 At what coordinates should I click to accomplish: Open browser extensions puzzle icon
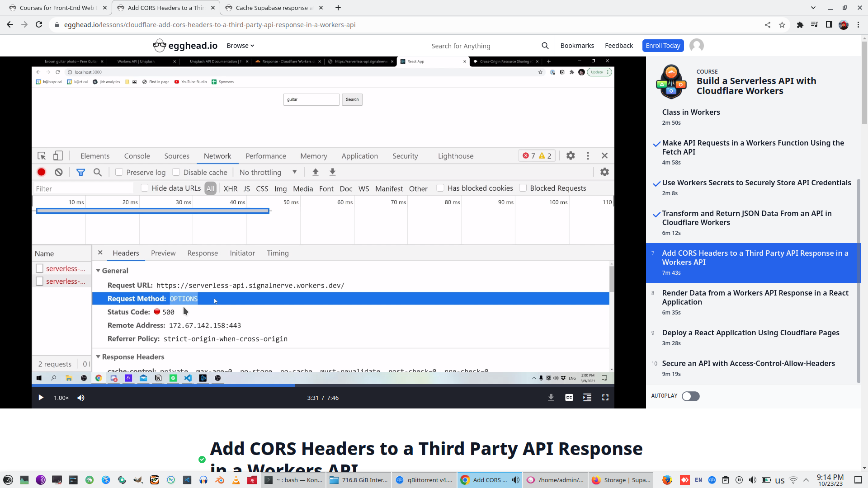(800, 25)
